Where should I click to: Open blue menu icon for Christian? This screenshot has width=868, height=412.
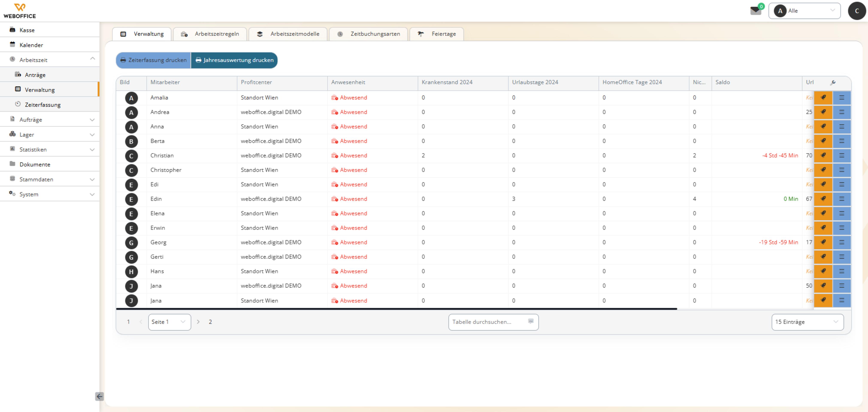pos(841,156)
